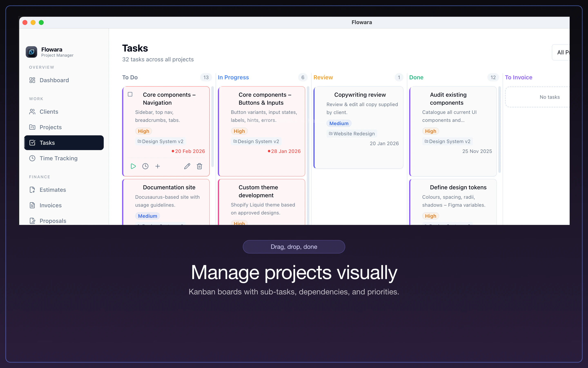
Task: Click the To Do column scrollbar
Action: point(213,127)
